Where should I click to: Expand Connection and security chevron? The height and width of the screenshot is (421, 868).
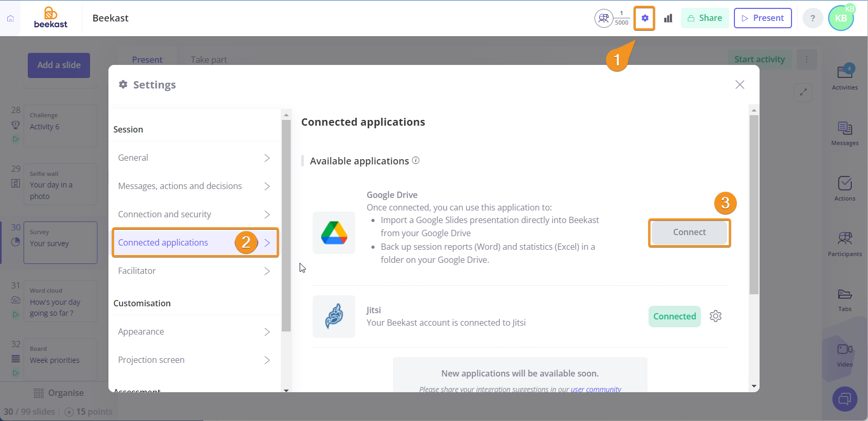coord(267,215)
